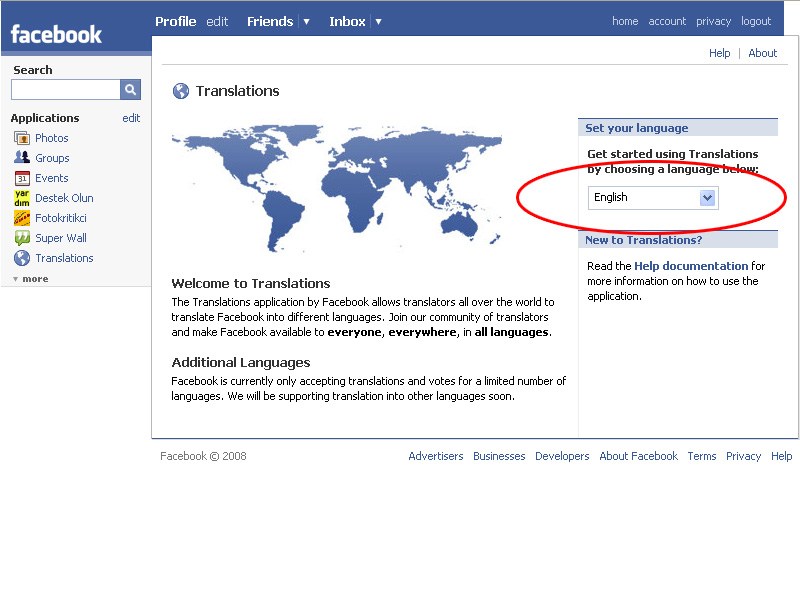Viewport: 800px width, 611px height.
Task: Click the New to Translations? header
Action: (678, 240)
